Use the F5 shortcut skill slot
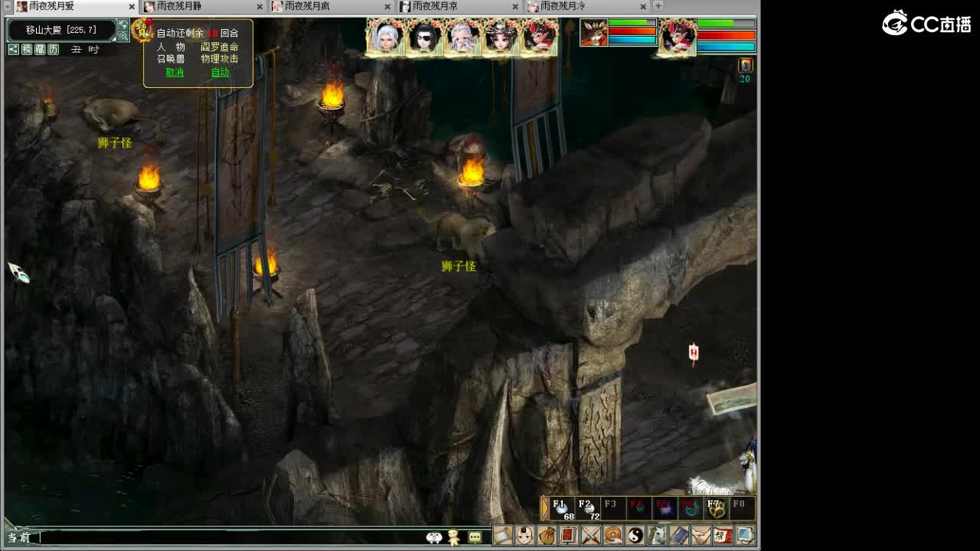 (x=665, y=508)
